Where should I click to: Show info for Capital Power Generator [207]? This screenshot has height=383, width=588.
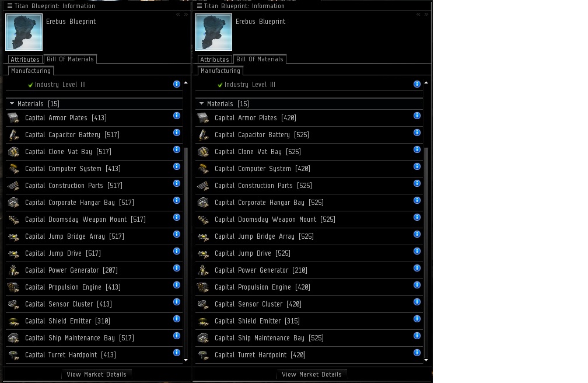pyautogui.click(x=177, y=268)
